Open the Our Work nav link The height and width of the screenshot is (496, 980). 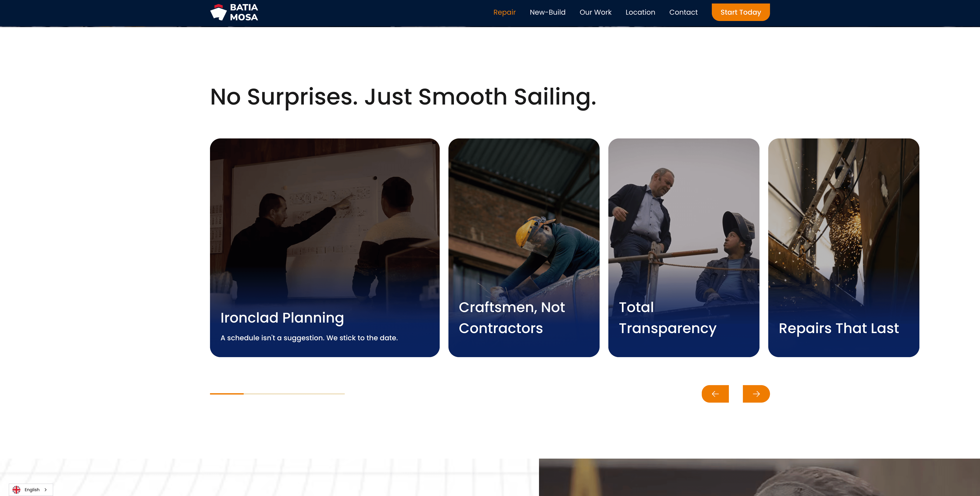tap(595, 12)
